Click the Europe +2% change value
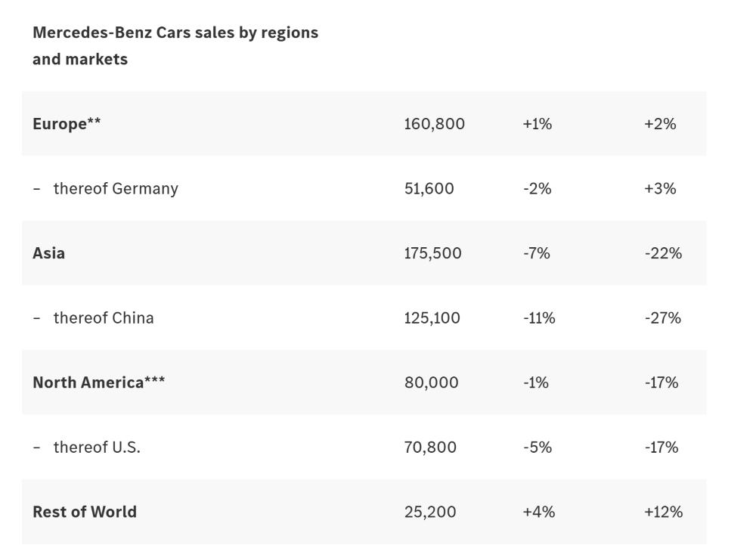The image size is (756, 545). click(x=659, y=124)
